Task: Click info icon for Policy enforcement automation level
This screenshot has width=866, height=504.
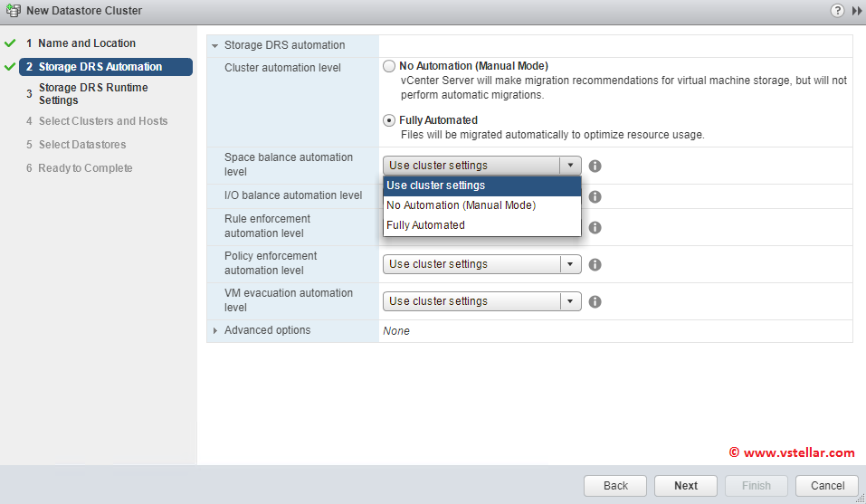Action: (595, 264)
